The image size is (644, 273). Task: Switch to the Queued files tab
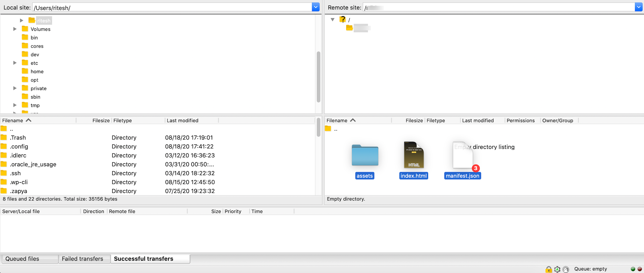coord(22,259)
